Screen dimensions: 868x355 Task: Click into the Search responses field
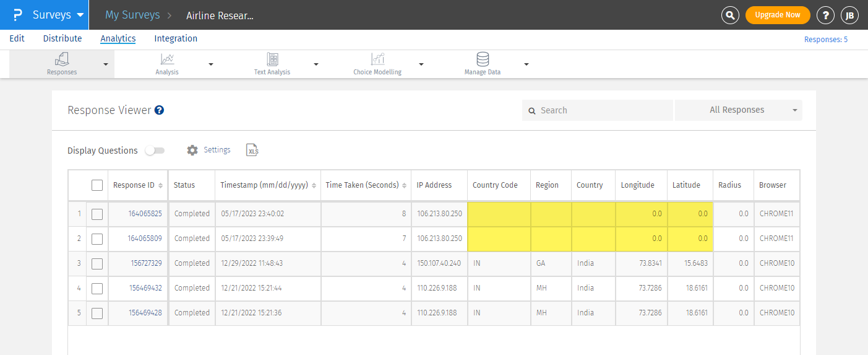(x=598, y=110)
